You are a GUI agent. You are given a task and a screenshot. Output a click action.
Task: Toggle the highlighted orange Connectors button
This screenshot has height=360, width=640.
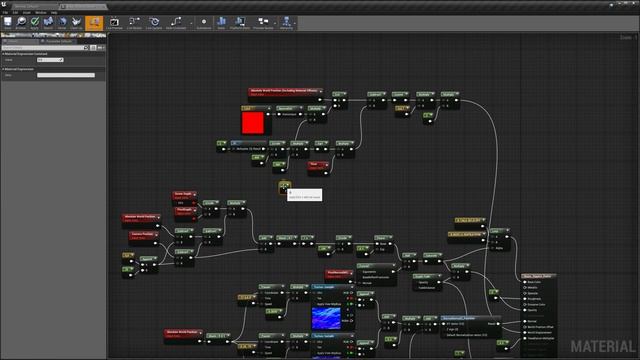[x=94, y=23]
